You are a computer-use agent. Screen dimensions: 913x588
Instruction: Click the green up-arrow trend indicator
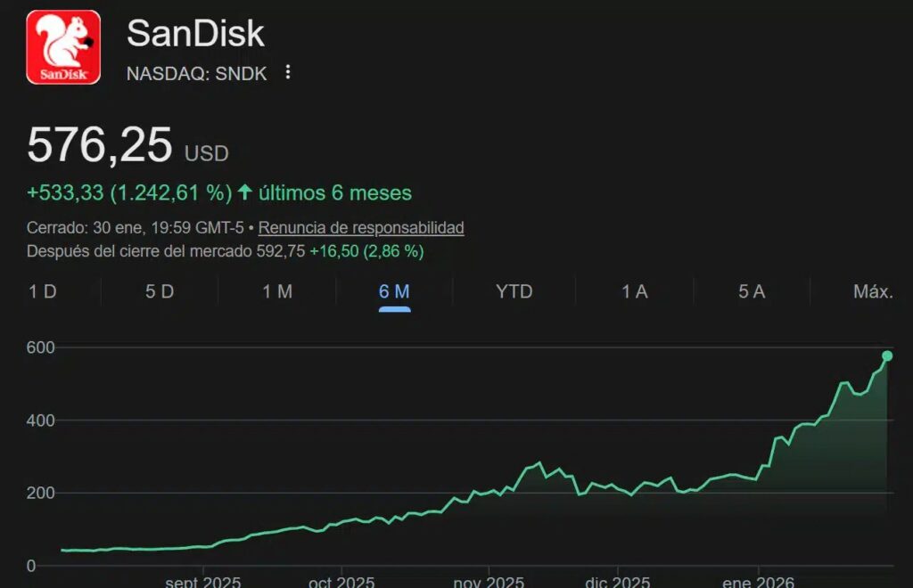[x=245, y=192]
